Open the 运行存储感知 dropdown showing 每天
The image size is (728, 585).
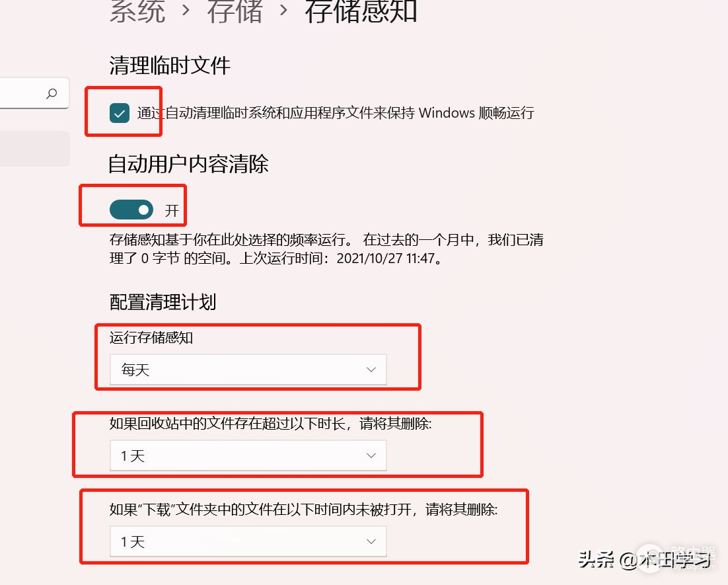248,370
